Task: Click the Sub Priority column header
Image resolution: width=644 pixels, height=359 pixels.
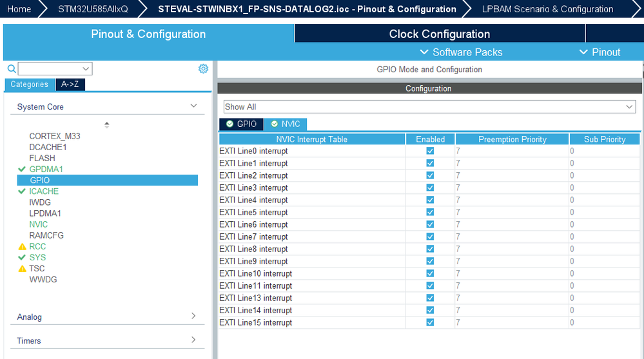Action: point(605,139)
